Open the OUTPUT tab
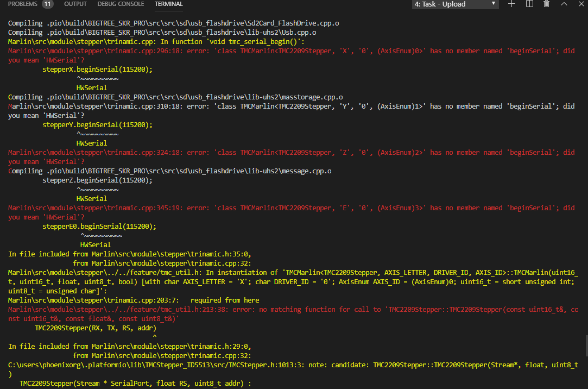The height and width of the screenshot is (389, 588). click(x=75, y=4)
